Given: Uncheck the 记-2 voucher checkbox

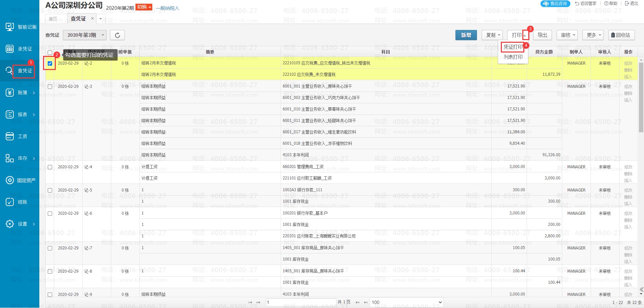Looking at the screenshot, I should pyautogui.click(x=50, y=63).
